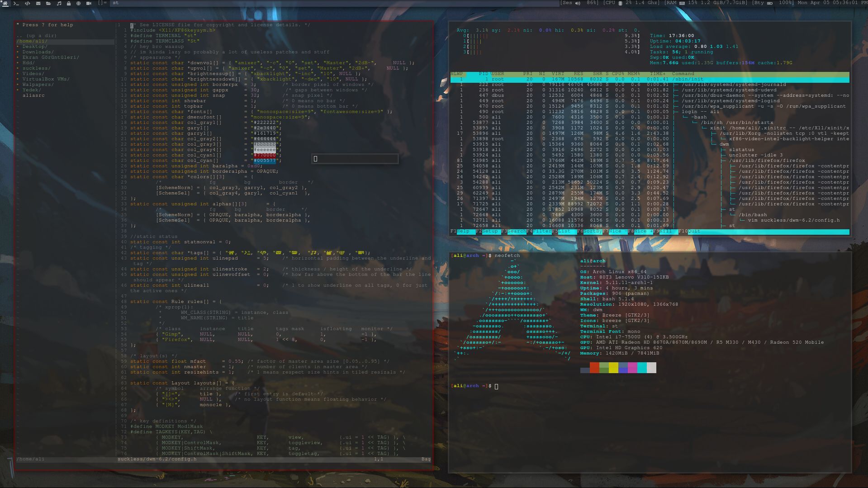Switch to the terminal workspace tag
The image size is (868, 488).
16,3
